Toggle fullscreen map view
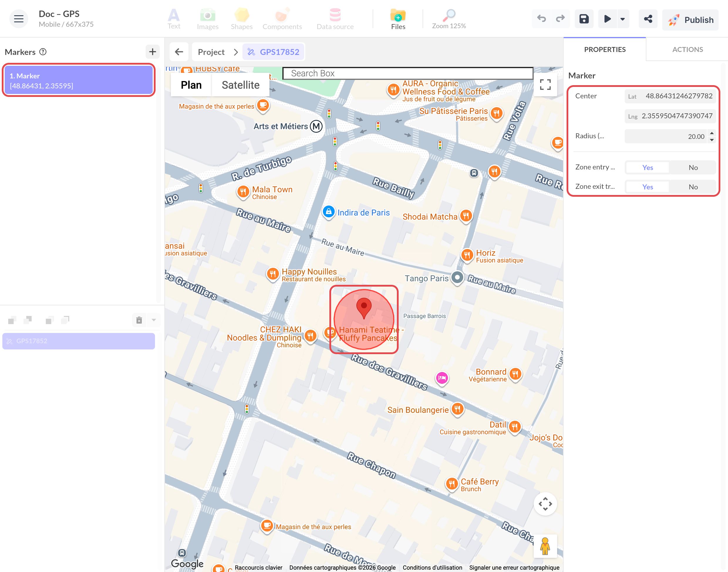The width and height of the screenshot is (728, 572). click(545, 84)
